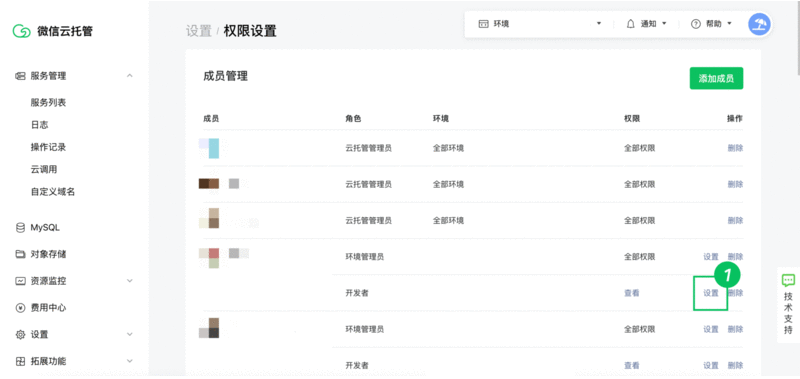Click the 服务管理 sidebar icon
Viewport: 800px width, 379px height.
[x=20, y=76]
